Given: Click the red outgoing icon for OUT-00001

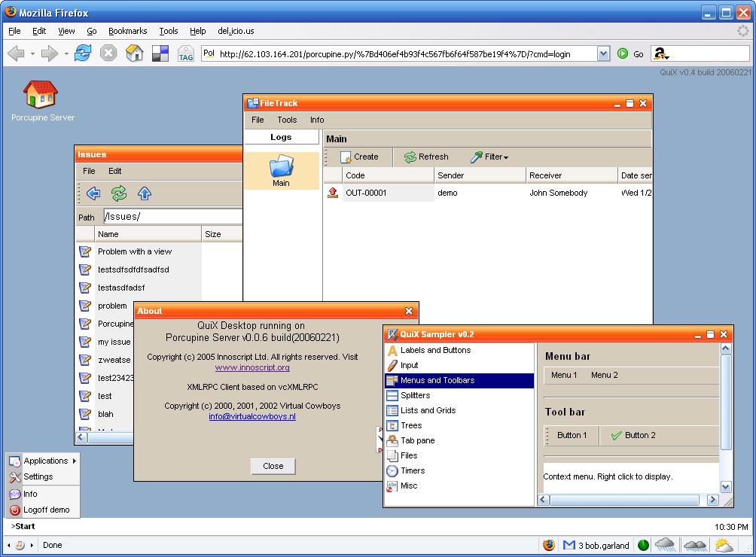Looking at the screenshot, I should pos(333,193).
